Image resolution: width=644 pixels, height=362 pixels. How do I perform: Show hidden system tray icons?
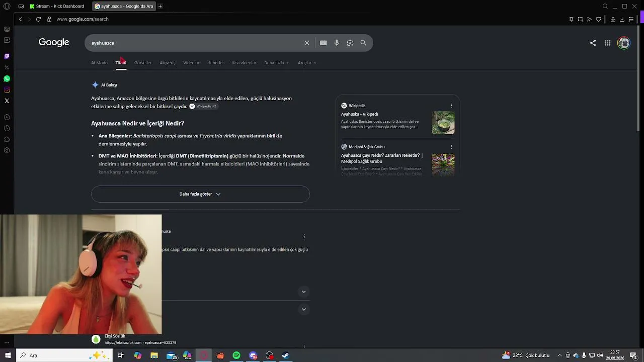pos(559,355)
